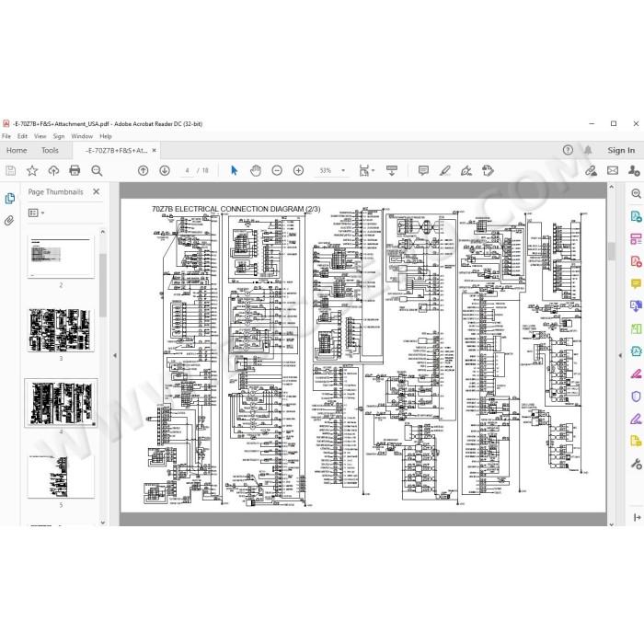
Task: Select page 4 thumbnail
Action: point(61,403)
